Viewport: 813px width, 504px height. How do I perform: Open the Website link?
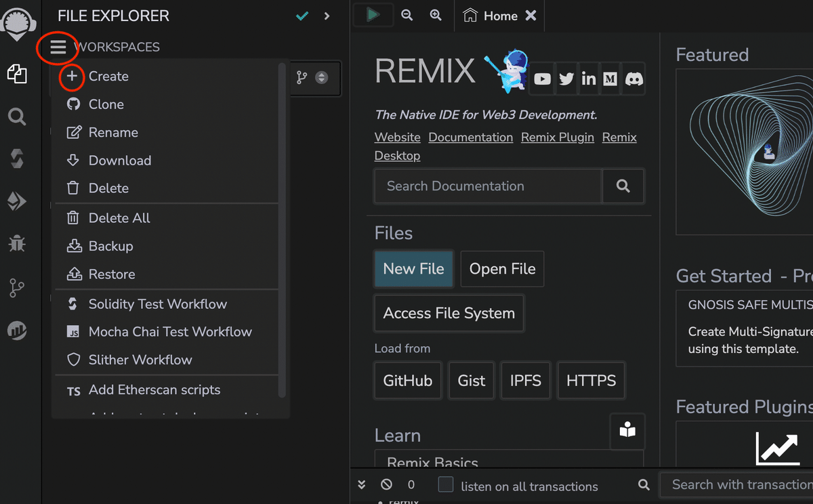tap(398, 138)
